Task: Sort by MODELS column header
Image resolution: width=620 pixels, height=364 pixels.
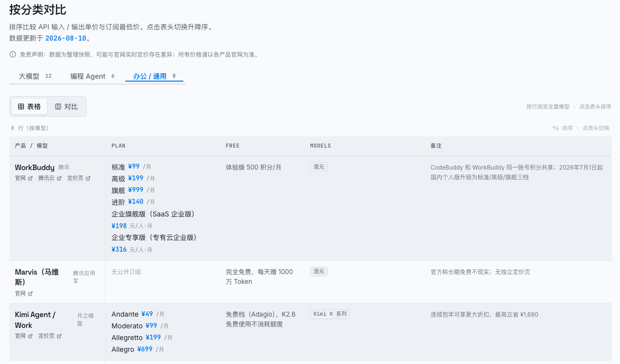Action: coord(320,146)
